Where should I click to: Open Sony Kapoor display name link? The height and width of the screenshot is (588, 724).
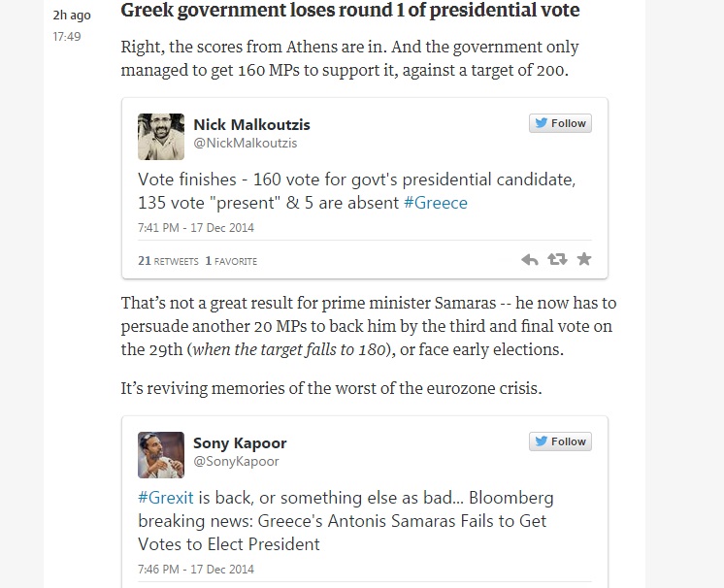coord(240,443)
